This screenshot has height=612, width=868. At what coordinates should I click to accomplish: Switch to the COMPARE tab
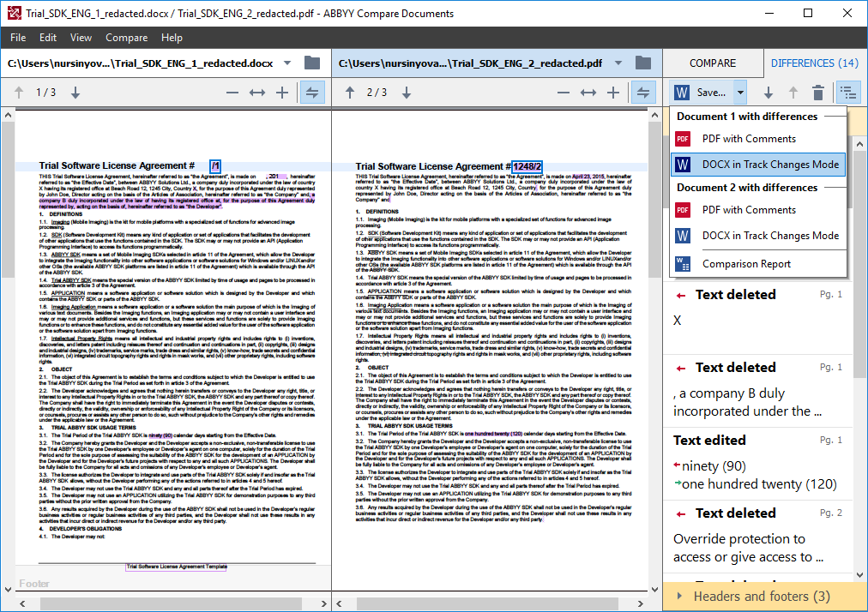[713, 63]
